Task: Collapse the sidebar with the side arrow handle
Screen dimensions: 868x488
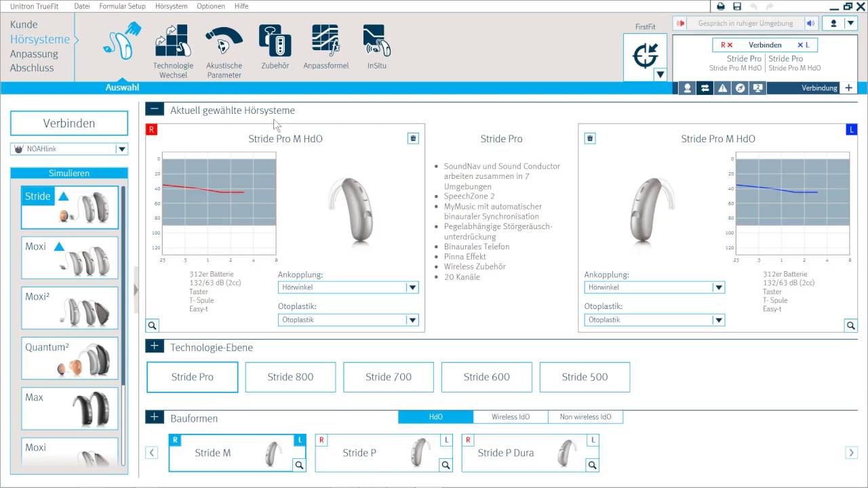Action: [136, 289]
